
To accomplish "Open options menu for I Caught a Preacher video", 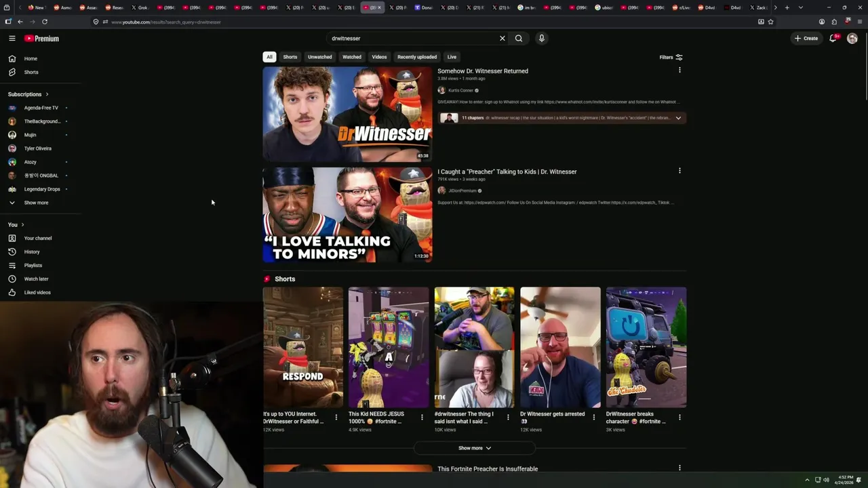I will click(679, 171).
